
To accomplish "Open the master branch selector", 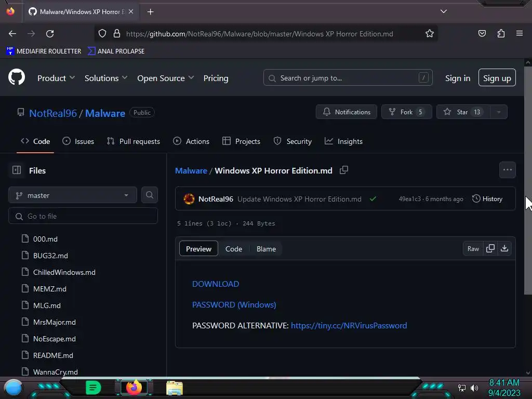I will [73, 195].
